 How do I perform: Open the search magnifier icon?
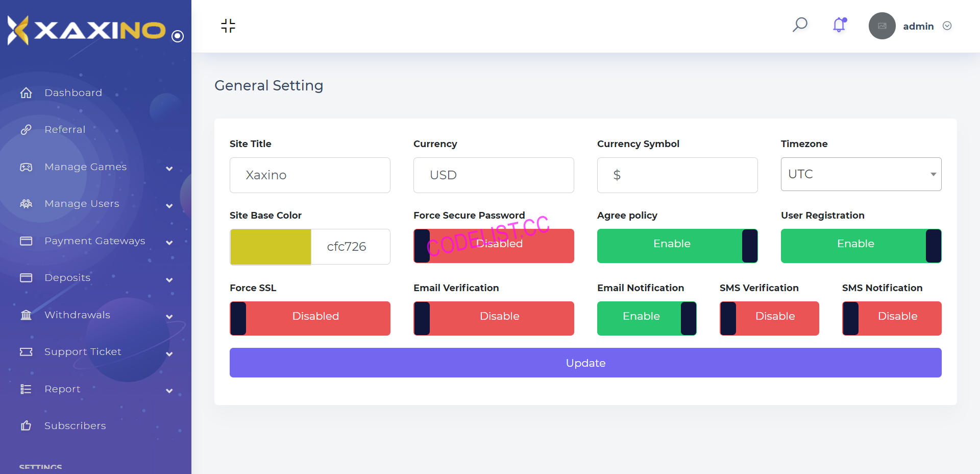click(800, 25)
